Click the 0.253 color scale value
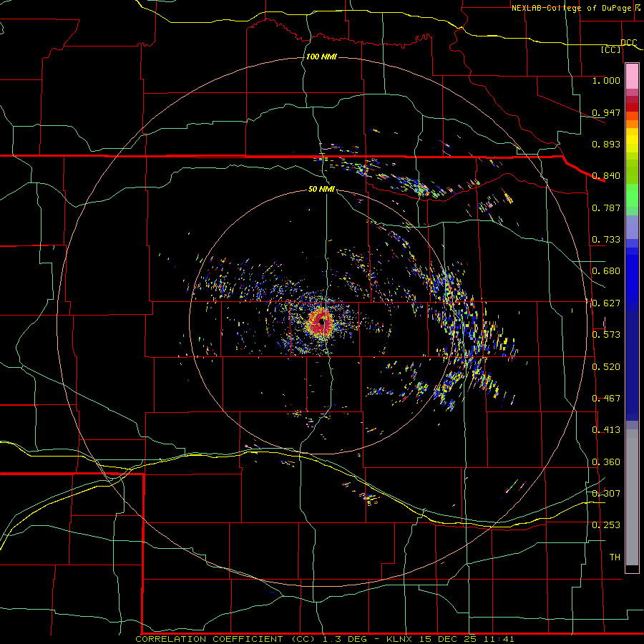The image size is (644, 644). tap(606, 525)
